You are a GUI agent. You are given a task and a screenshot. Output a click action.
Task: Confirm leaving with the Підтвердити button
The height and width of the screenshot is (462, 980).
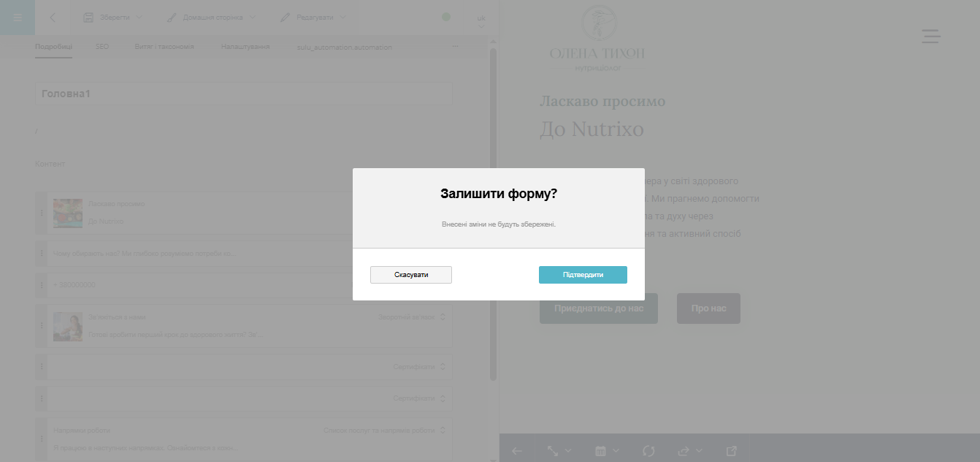[583, 275]
